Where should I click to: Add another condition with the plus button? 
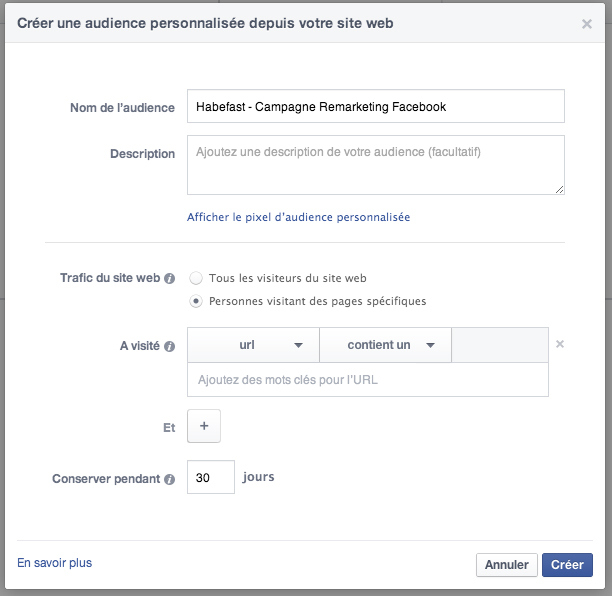204,426
